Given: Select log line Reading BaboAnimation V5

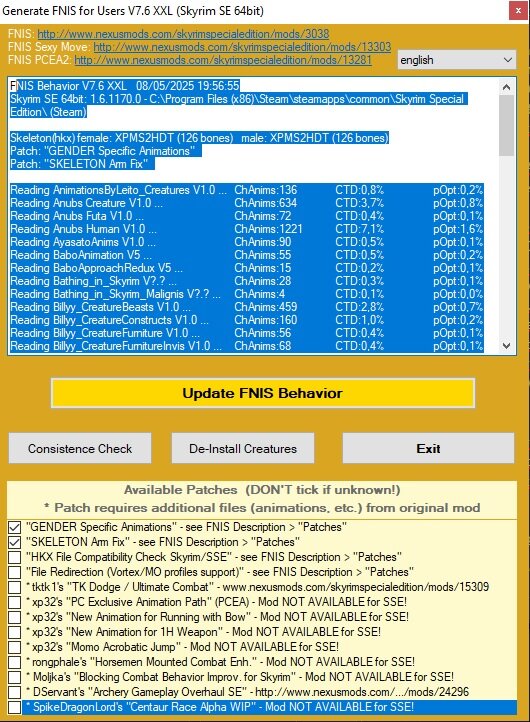Looking at the screenshot, I should pyautogui.click(x=246, y=255).
